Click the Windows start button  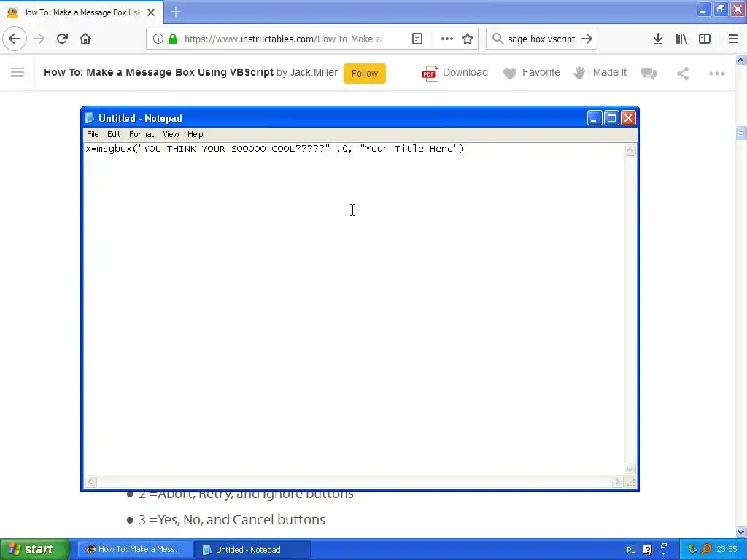tap(34, 550)
